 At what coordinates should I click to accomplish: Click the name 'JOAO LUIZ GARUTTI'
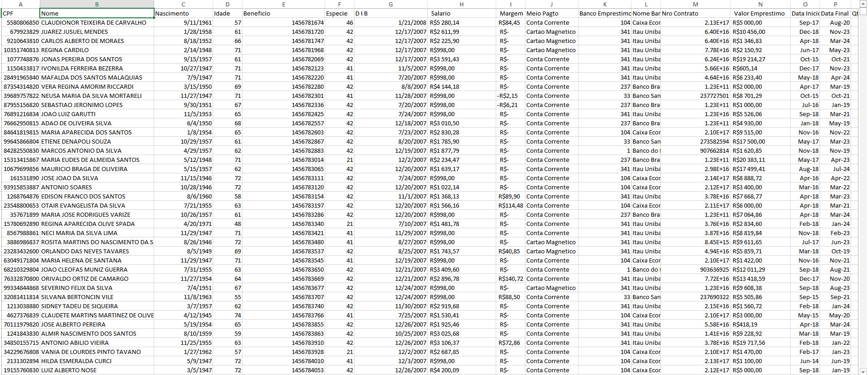68,114
